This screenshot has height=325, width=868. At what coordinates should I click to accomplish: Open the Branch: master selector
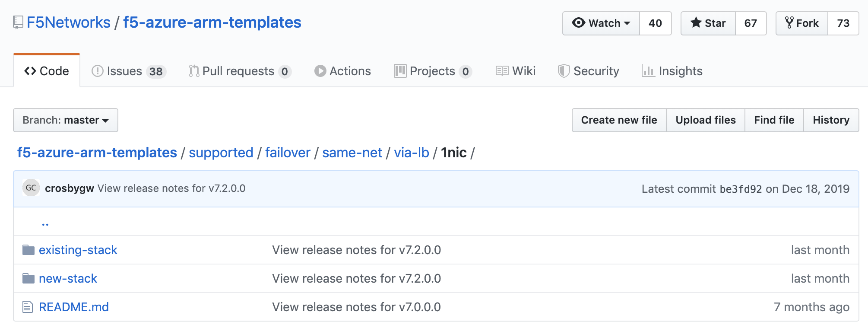click(x=66, y=120)
